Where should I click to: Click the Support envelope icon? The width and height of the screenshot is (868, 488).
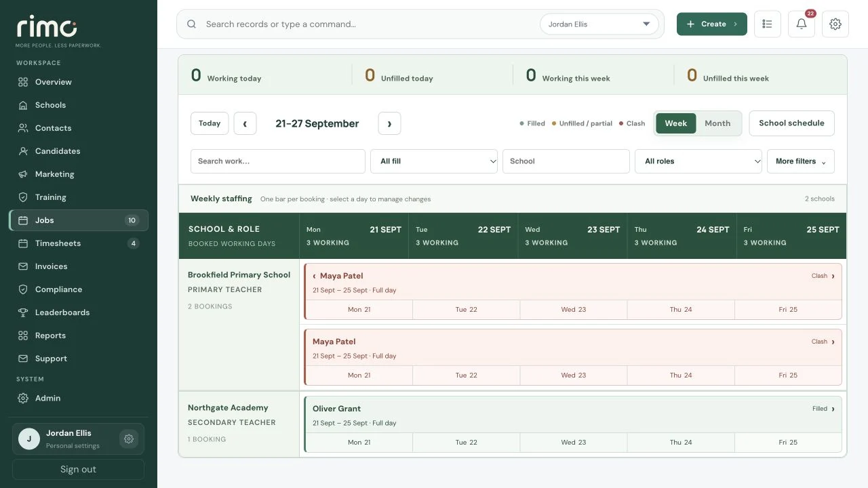click(23, 359)
